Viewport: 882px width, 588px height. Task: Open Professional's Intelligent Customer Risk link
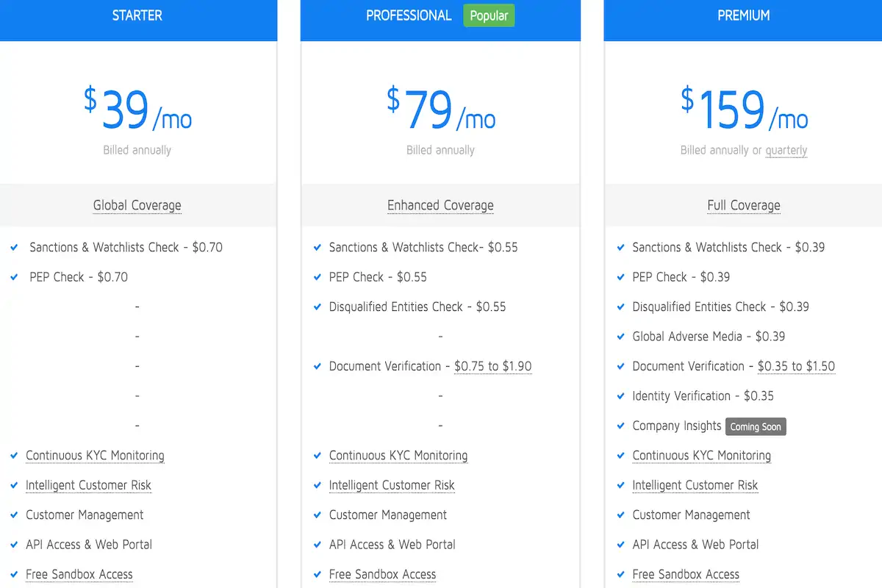coord(392,485)
